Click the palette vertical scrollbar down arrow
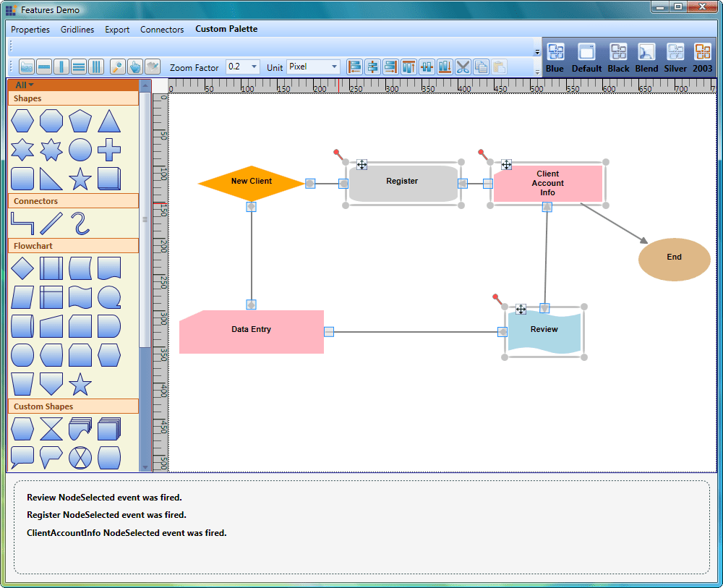Image resolution: width=723 pixels, height=588 pixels. 145,467
